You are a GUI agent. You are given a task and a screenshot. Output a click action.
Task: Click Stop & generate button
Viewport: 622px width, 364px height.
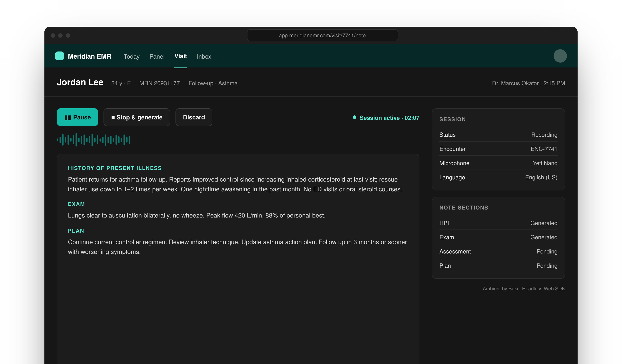tap(137, 117)
